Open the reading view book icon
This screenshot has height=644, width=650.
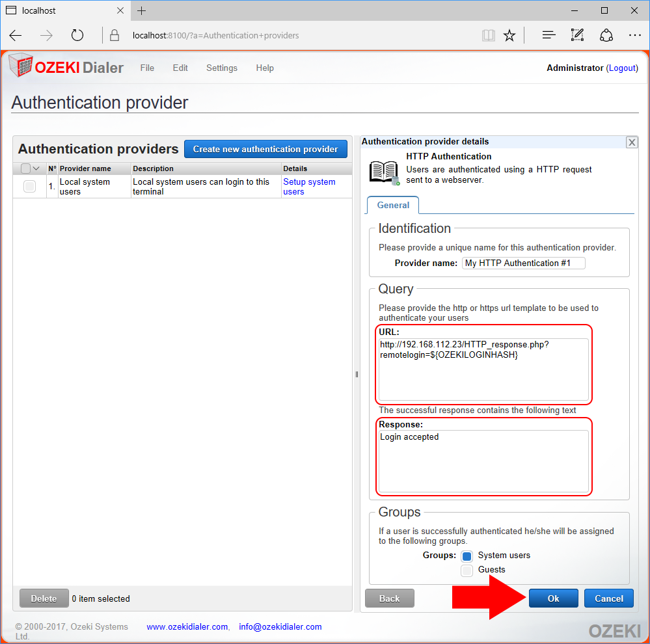point(488,35)
